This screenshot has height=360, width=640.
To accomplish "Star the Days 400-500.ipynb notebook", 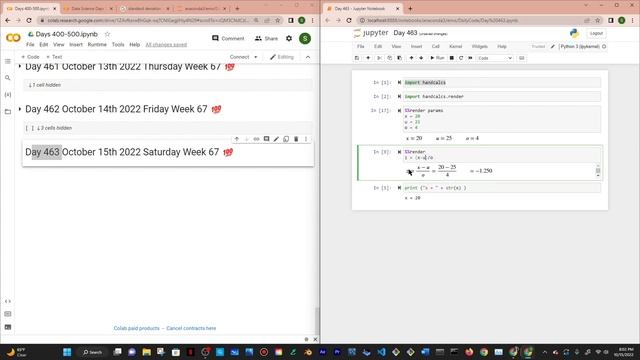I will pyautogui.click(x=107, y=34).
